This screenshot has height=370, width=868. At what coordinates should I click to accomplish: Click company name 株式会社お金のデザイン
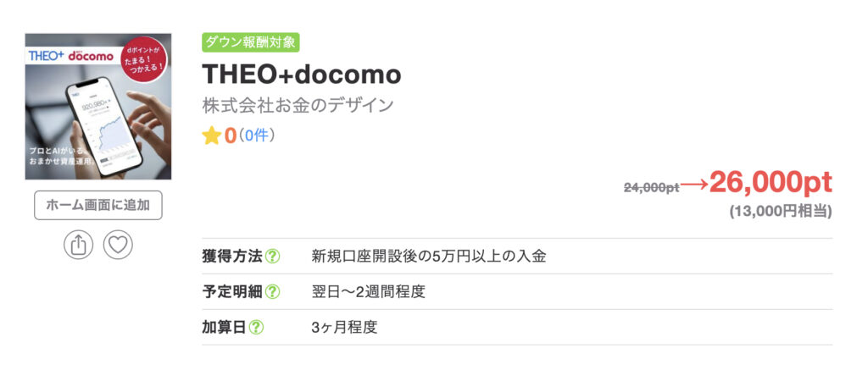pos(298,107)
